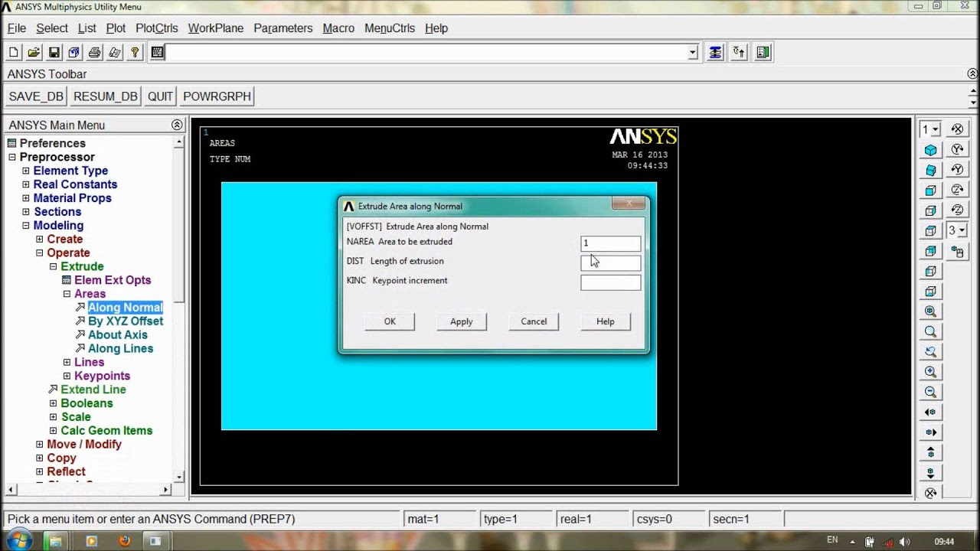This screenshot has width=980, height=551.
Task: Select About Axis tree item
Action: 118,335
